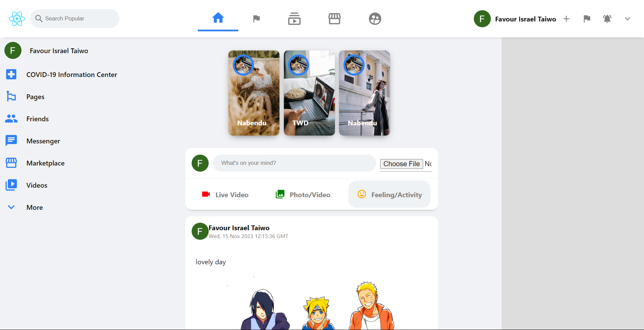The image size is (644, 330).
Task: Open COVID-19 Information Center
Action: [71, 75]
